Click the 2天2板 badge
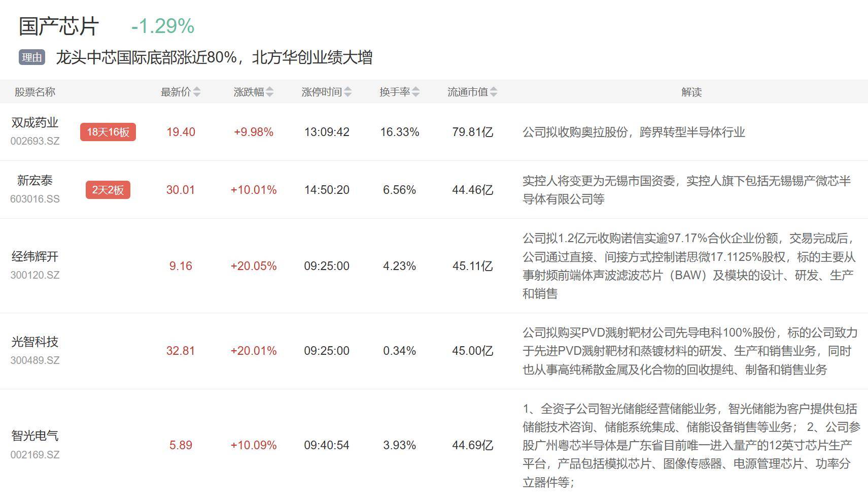The height and width of the screenshot is (500, 868). pos(108,190)
